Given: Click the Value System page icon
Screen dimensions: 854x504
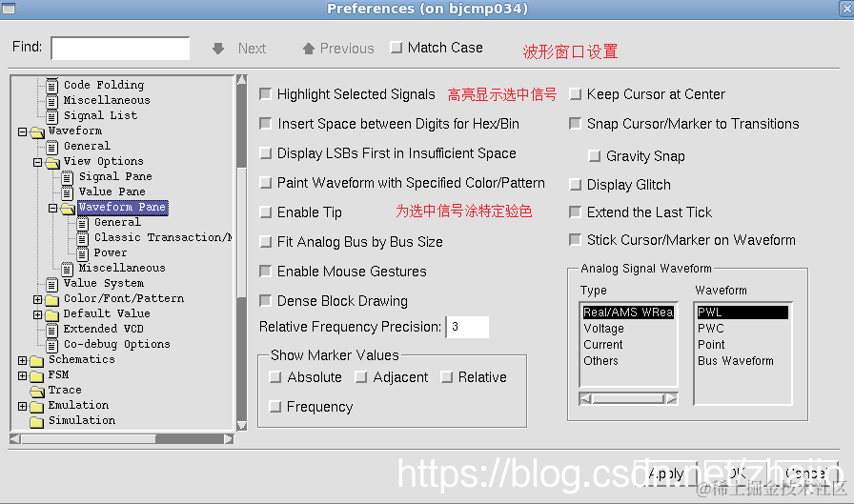Looking at the screenshot, I should point(52,284).
